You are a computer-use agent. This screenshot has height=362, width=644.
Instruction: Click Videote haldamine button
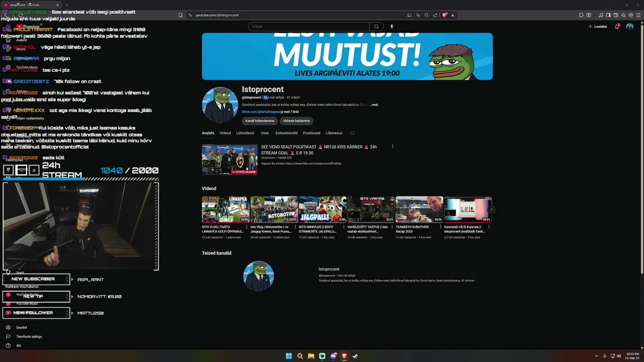pyautogui.click(x=296, y=121)
